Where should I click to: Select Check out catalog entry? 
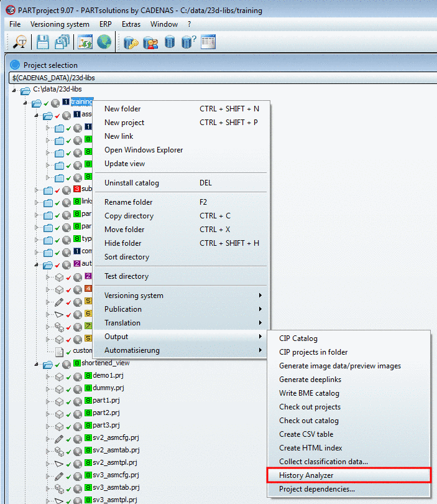(x=348, y=421)
